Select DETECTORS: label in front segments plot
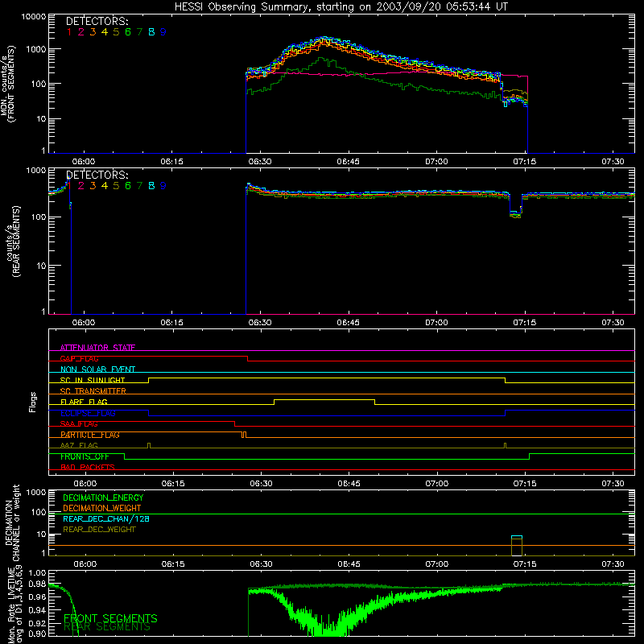 point(97,22)
